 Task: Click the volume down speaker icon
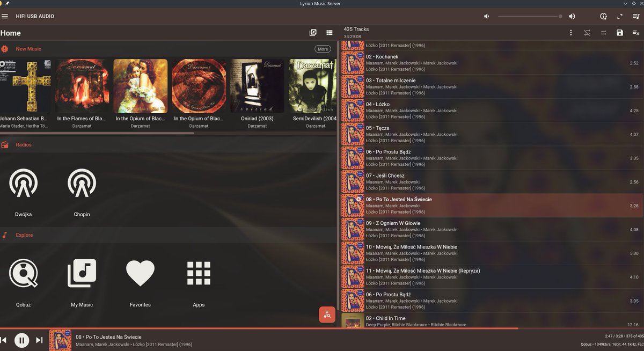486,16
